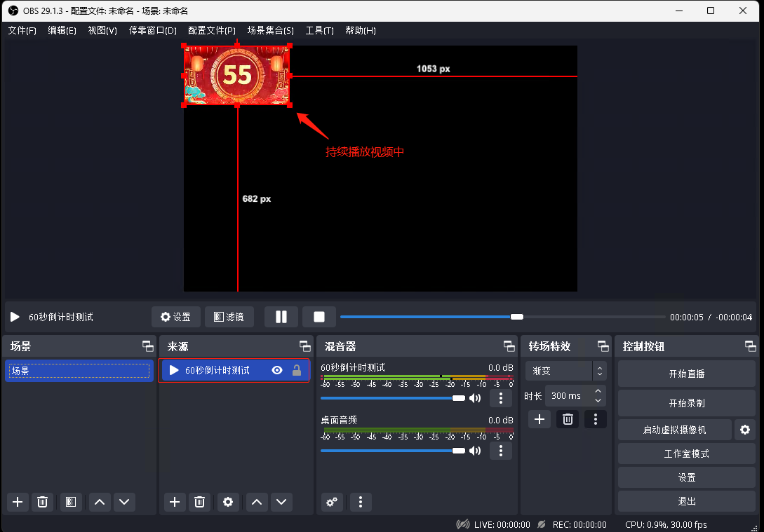Delete the selected source with trash icon
This screenshot has width=764, height=532.
pyautogui.click(x=200, y=501)
